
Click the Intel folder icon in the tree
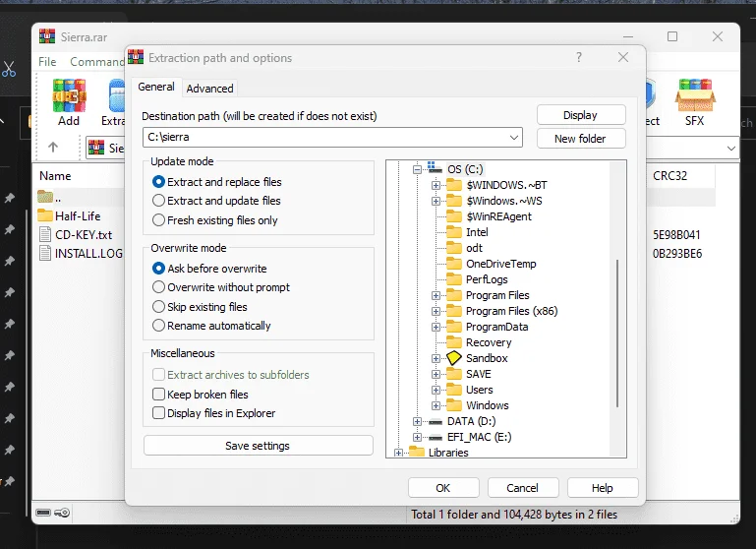tap(453, 231)
